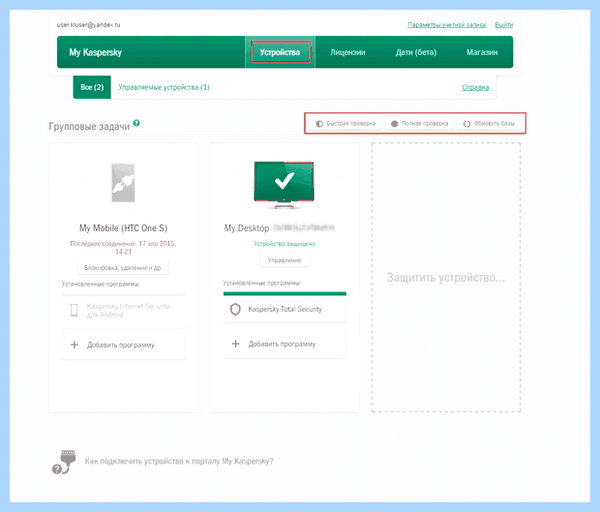The width and height of the screenshot is (600, 512).
Task: Open the Справка link
Action: point(475,87)
